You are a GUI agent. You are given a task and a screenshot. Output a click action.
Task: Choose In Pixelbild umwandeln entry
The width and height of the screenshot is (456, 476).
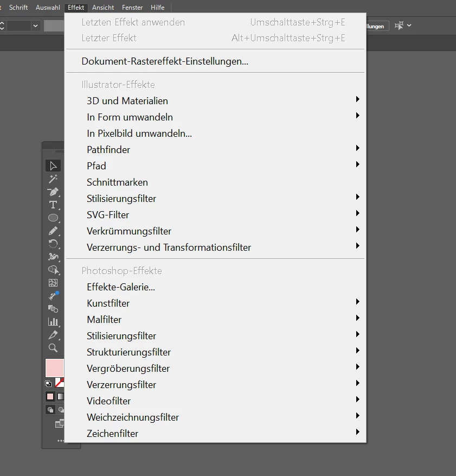(x=215, y=134)
